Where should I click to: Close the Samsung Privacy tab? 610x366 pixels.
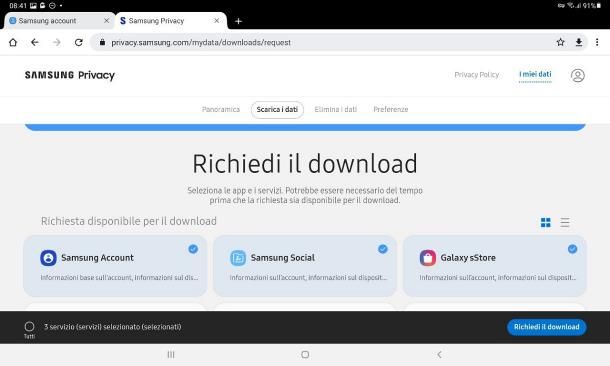pyautogui.click(x=217, y=21)
